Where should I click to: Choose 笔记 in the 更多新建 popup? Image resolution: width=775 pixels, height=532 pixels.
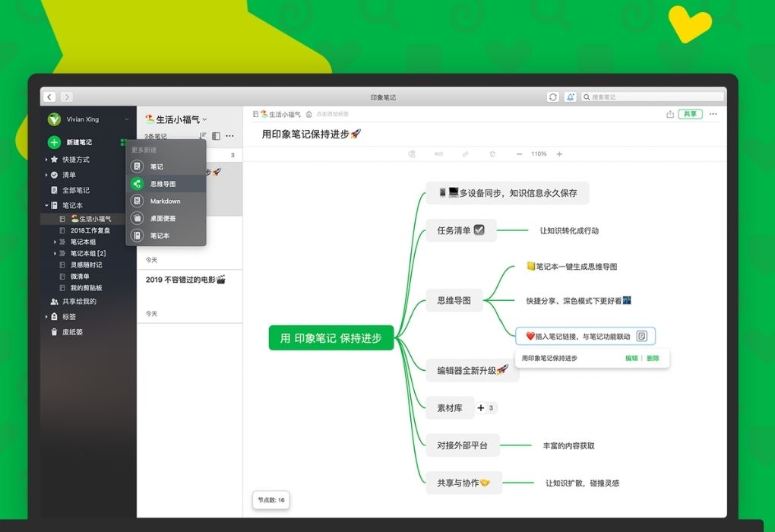[x=166, y=166]
